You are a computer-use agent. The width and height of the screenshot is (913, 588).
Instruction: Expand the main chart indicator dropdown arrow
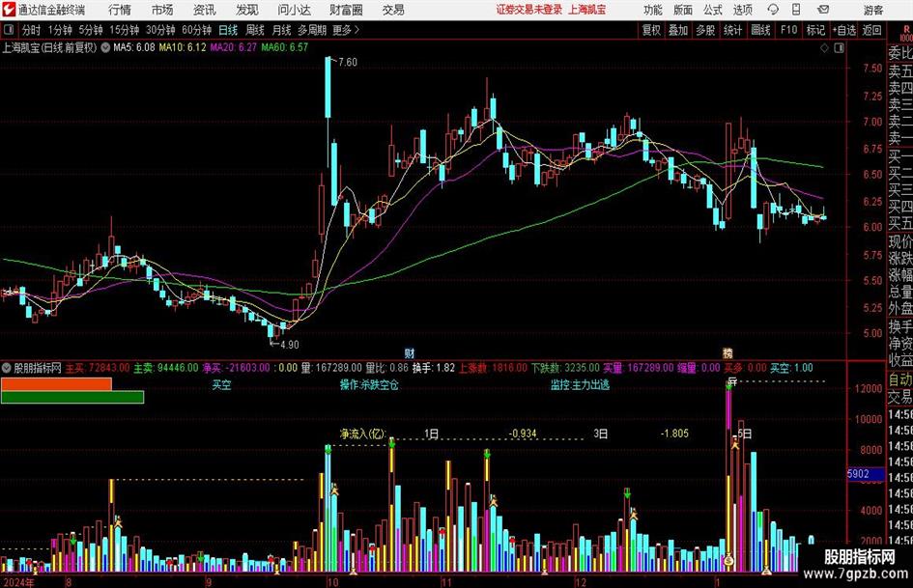[105, 47]
